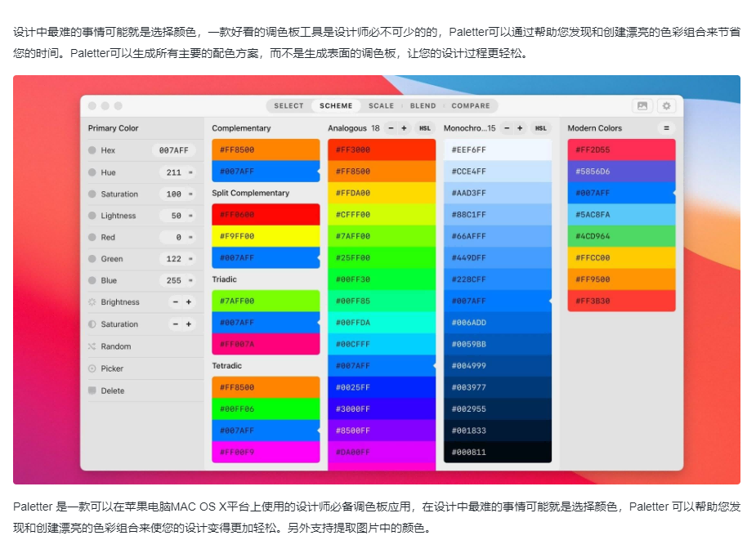Image resolution: width=756 pixels, height=549 pixels.
Task: Decrease the Monochromatic count with the minus button
Action: click(507, 128)
